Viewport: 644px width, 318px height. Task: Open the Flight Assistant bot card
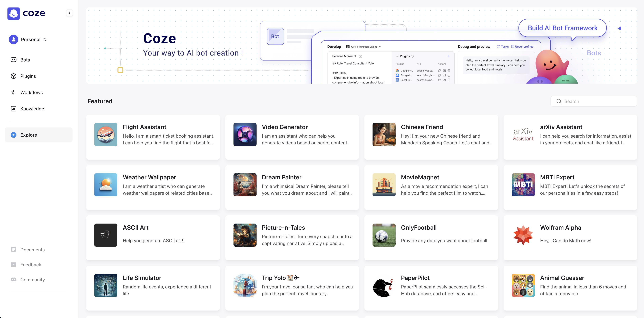coord(153,137)
